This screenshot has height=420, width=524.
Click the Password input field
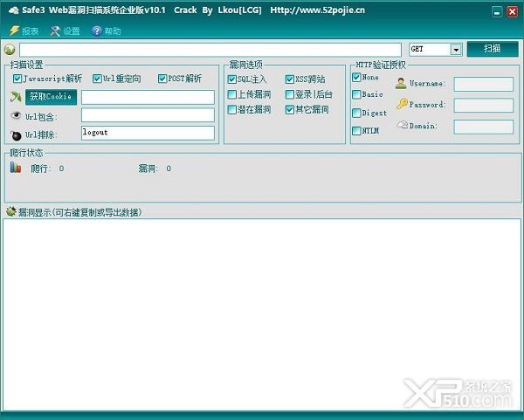coord(484,106)
